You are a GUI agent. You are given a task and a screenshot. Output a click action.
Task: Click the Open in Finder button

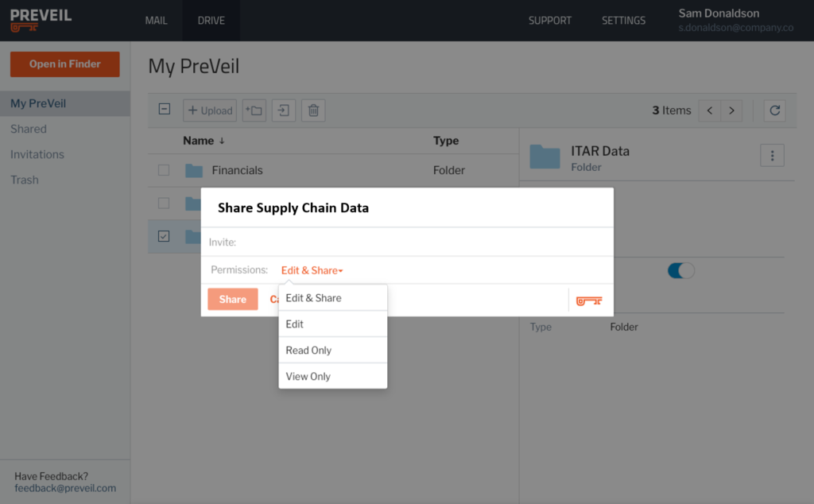tap(65, 64)
